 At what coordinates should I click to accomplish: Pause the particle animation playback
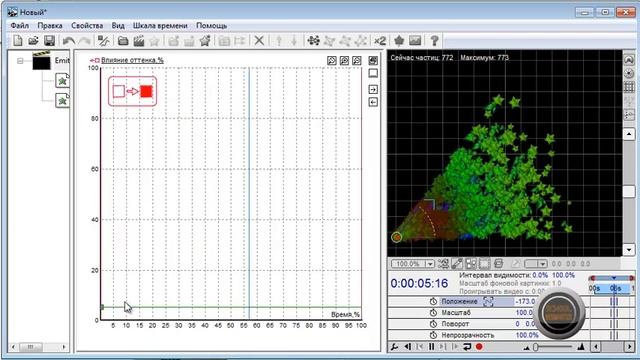431,347
